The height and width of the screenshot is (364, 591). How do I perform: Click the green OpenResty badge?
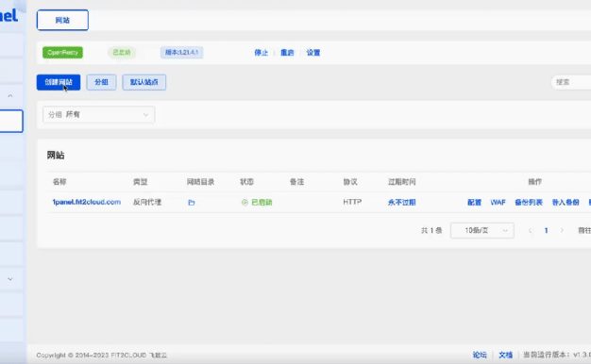pyautogui.click(x=62, y=52)
